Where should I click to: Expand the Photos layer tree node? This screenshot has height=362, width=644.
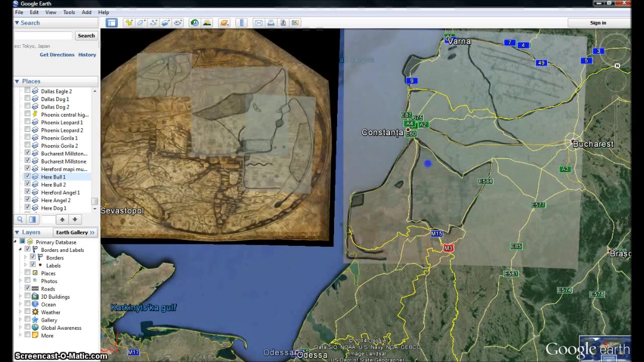(21, 281)
